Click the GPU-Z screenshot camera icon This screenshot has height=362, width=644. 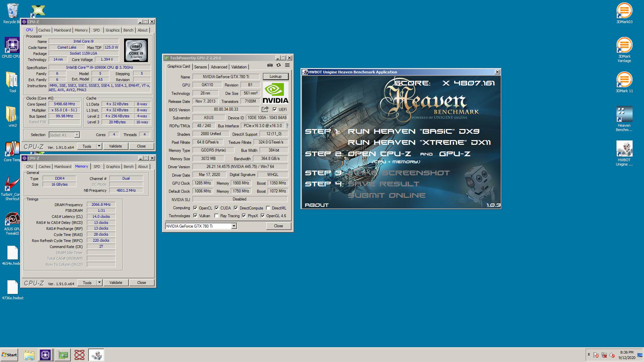(x=270, y=65)
